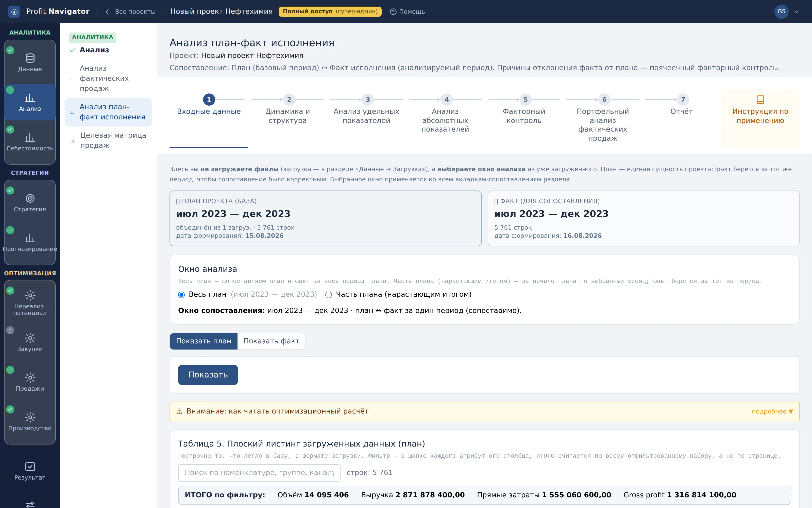Click the search field Поиск по номенклатуре
Image resolution: width=812 pixels, height=508 pixels.
259,473
